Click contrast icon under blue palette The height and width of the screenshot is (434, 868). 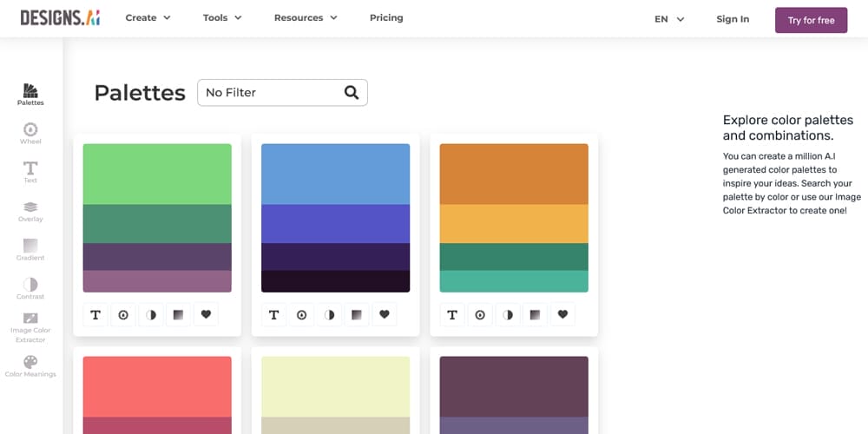pyautogui.click(x=329, y=314)
